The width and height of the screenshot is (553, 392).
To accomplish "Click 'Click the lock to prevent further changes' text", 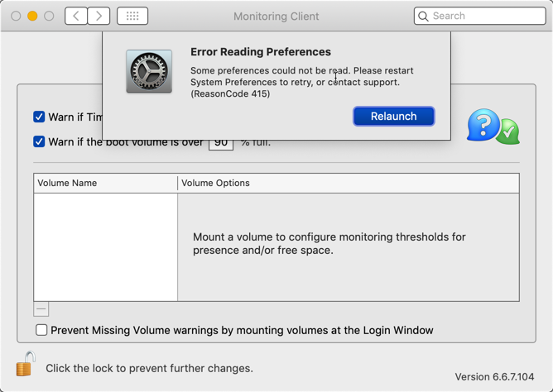I will coord(149,368).
